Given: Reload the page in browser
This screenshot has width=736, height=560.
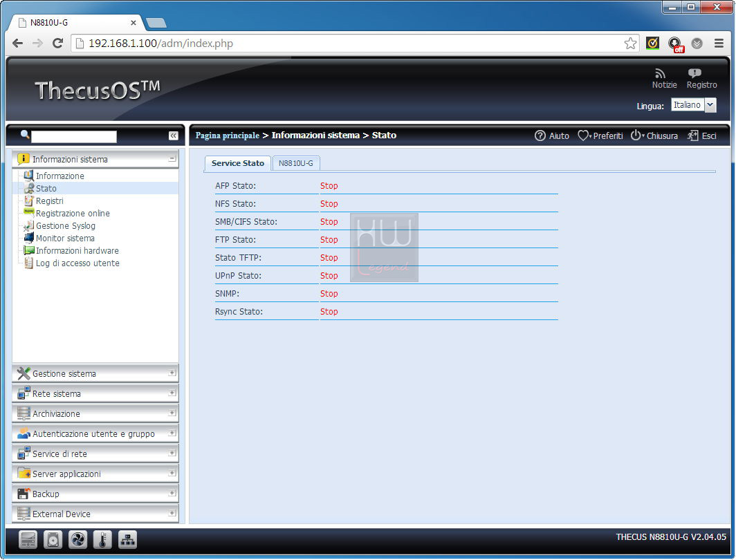Looking at the screenshot, I should pyautogui.click(x=57, y=43).
